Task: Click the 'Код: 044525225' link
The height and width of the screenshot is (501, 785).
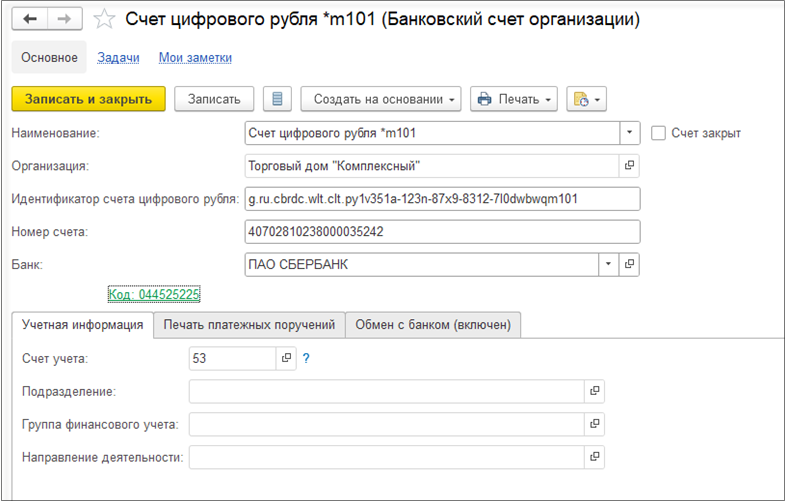Action: pyautogui.click(x=154, y=294)
